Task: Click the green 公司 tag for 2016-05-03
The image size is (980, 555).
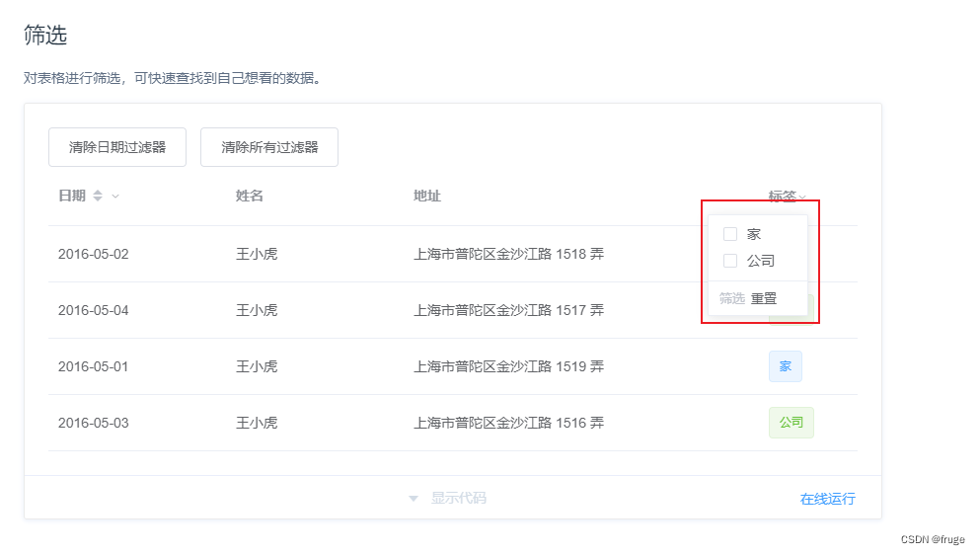Action: click(x=792, y=423)
